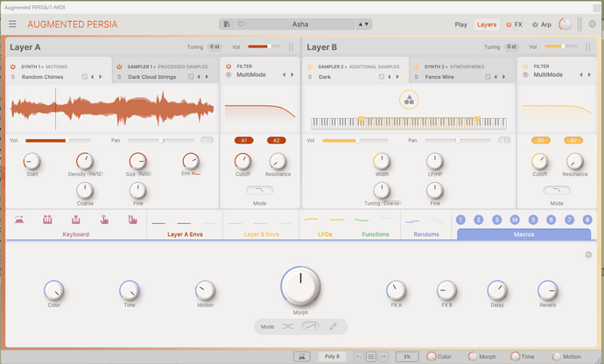This screenshot has height=364, width=604.
Task: Switch to the Play view
Action: (460, 24)
